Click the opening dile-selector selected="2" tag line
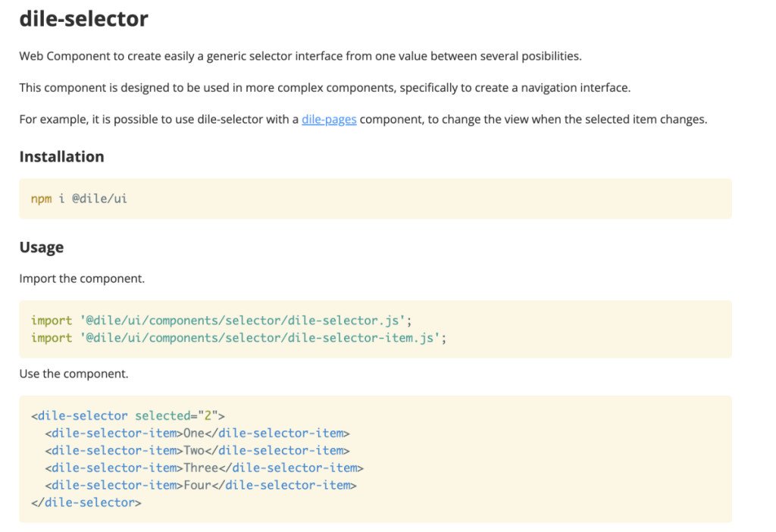The width and height of the screenshot is (776, 532). point(128,415)
